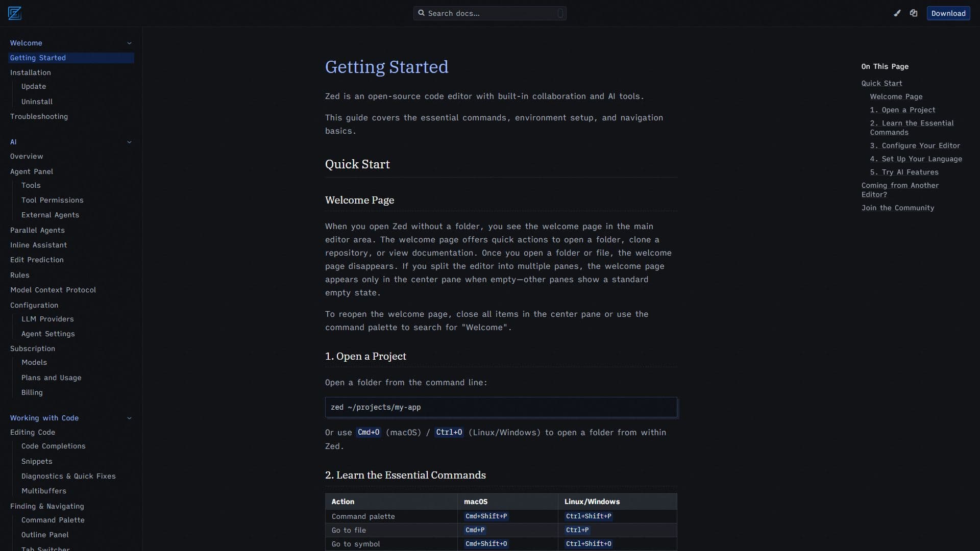The height and width of the screenshot is (551, 980).
Task: Click the Cmd+O keybinding text
Action: point(368,432)
